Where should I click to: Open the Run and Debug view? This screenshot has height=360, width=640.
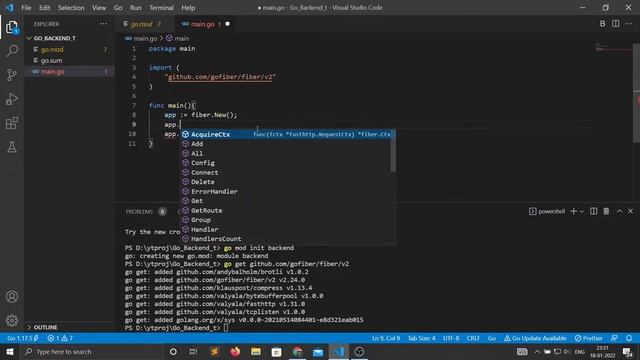pyautogui.click(x=12, y=99)
